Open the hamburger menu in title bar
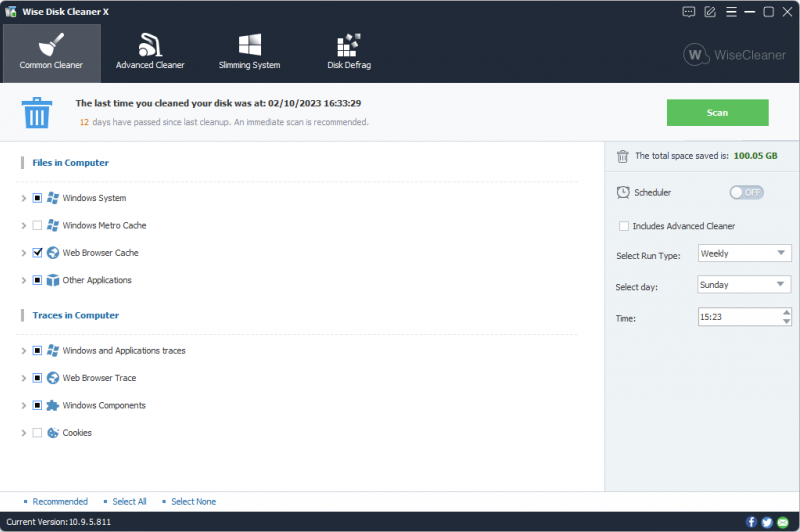 click(731, 12)
